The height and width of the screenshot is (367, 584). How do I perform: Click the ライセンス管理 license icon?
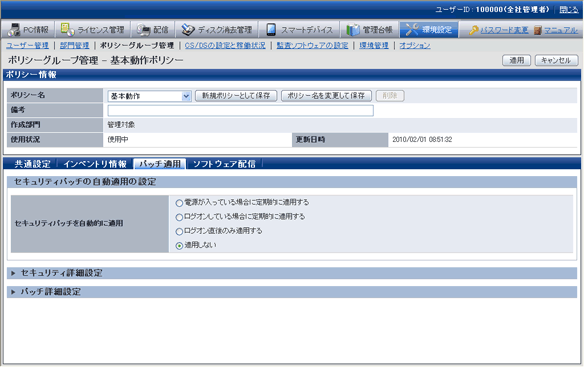coord(67,29)
